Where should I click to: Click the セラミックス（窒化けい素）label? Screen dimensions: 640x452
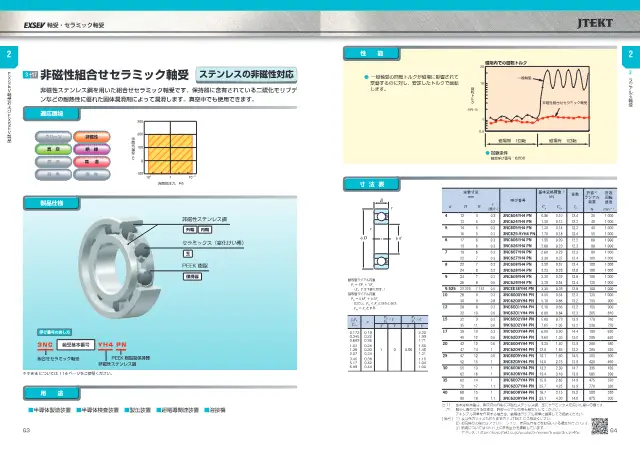(x=213, y=243)
